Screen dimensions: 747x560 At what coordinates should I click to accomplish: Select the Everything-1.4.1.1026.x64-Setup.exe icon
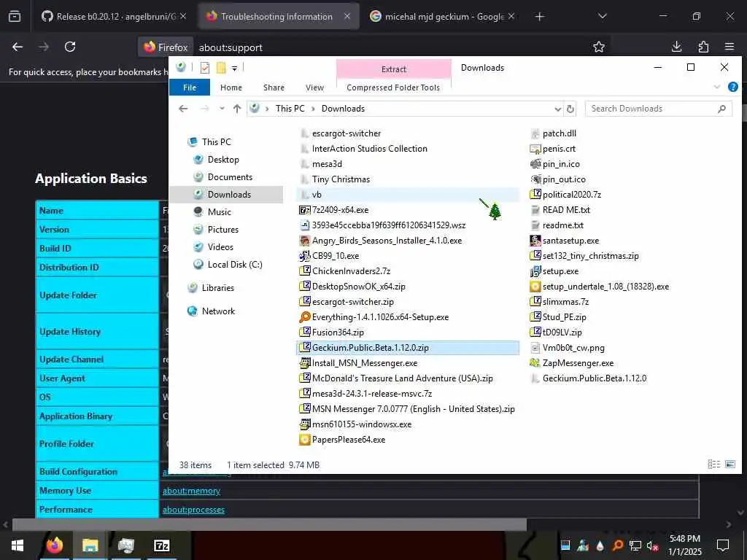point(304,317)
